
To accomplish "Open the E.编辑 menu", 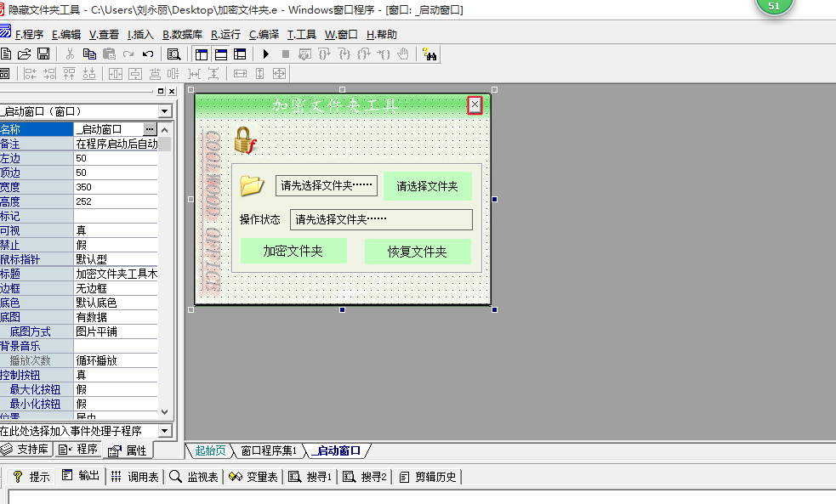I will (x=66, y=35).
